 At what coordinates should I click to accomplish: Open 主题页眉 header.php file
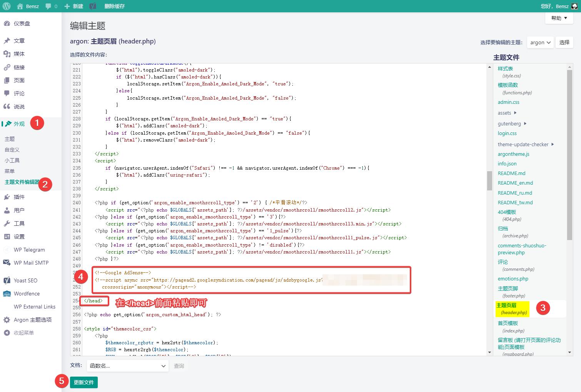click(x=512, y=309)
